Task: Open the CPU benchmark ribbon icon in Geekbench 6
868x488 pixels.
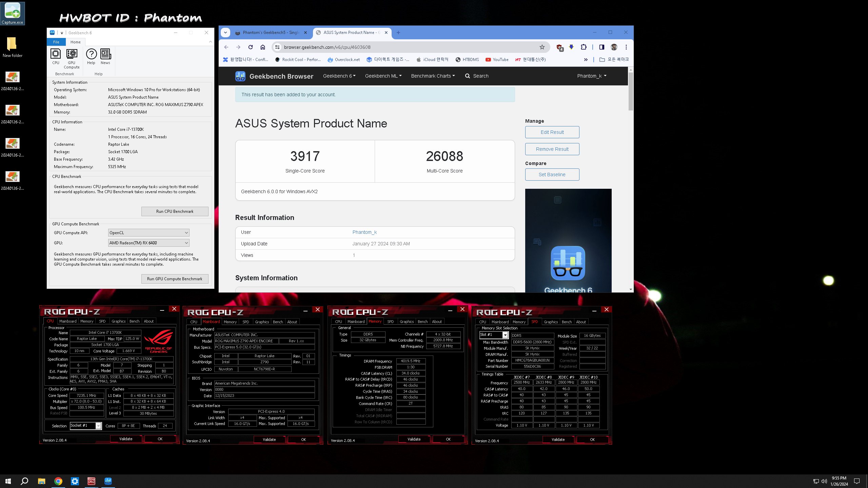Action: [56, 57]
